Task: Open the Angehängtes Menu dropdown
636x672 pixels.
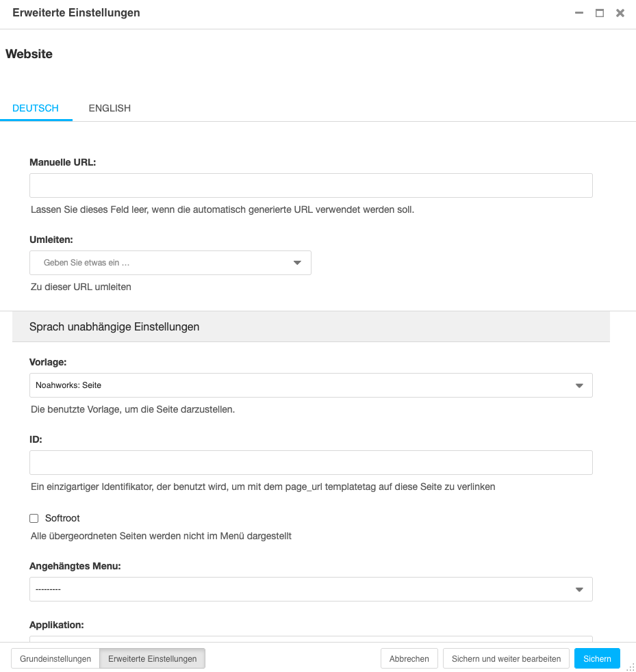Action: (311, 589)
